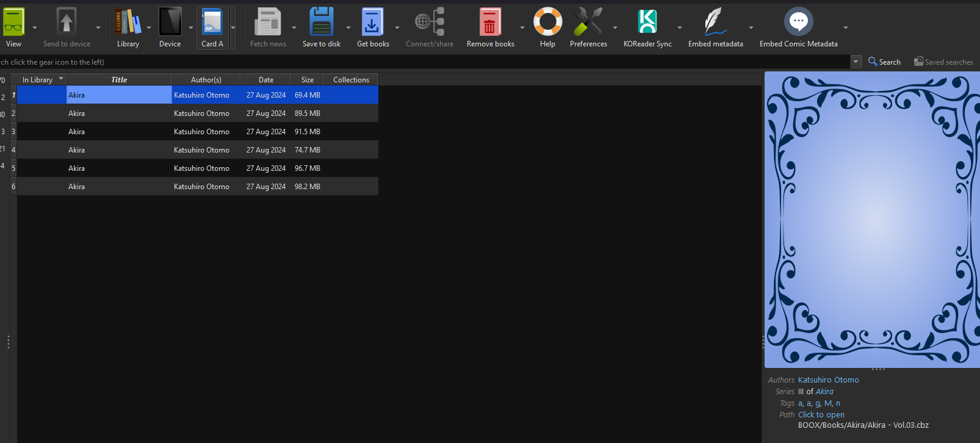Sort by the Date column header
Viewport: 980px width, 443px height.
coord(266,80)
